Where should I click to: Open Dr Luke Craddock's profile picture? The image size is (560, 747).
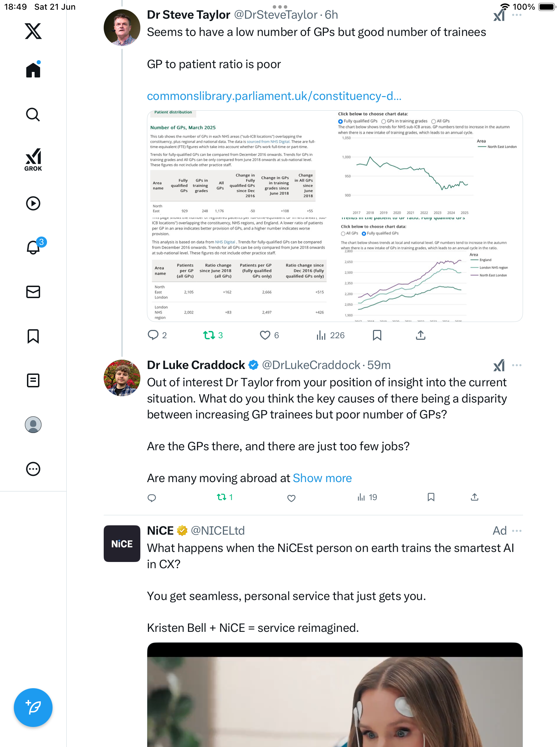122,378
